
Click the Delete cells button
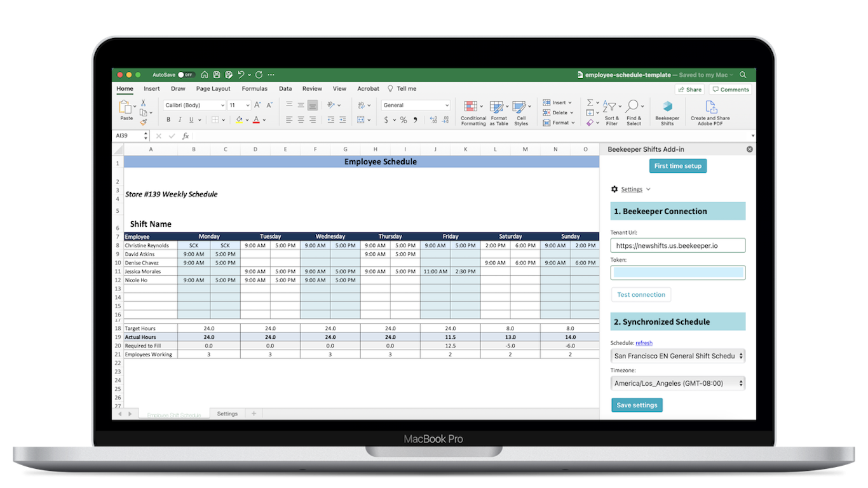point(559,112)
